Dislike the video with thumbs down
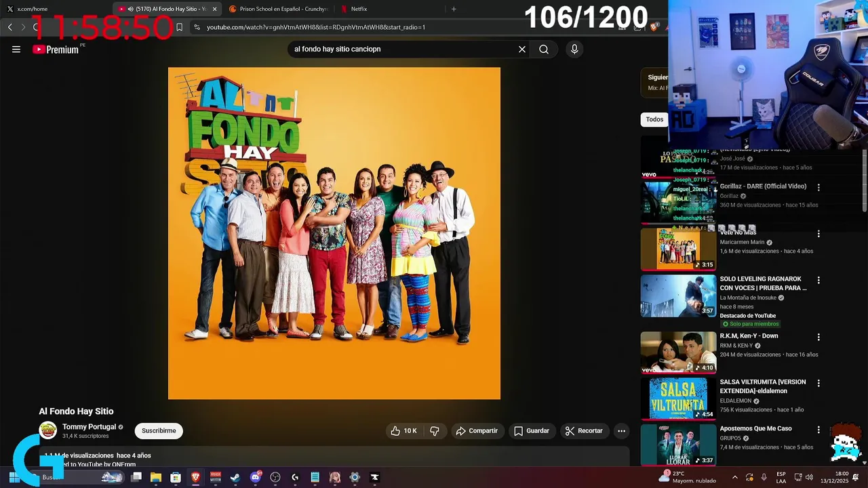Viewport: 868px width, 488px height. coord(435,430)
